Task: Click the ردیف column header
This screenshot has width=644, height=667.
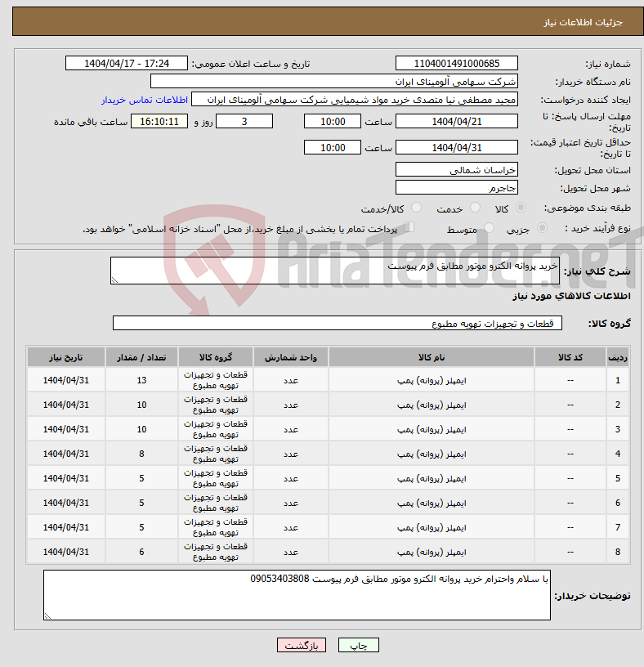Action: pos(618,357)
